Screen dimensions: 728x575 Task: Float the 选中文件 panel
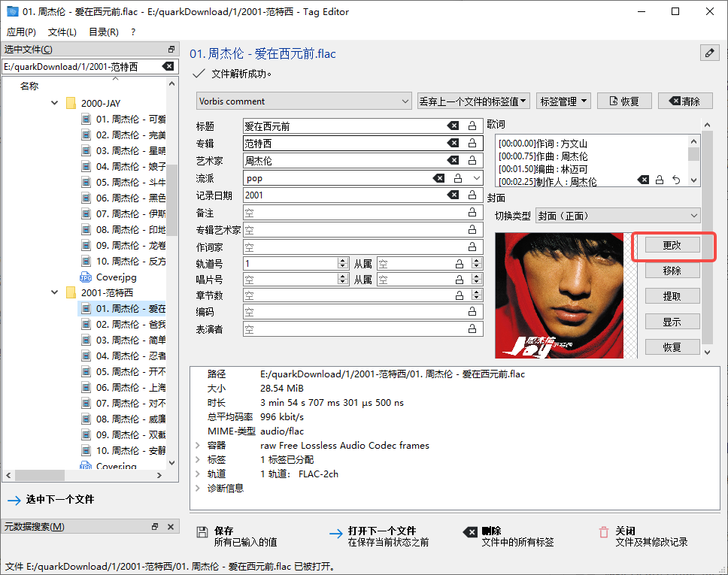[171, 49]
